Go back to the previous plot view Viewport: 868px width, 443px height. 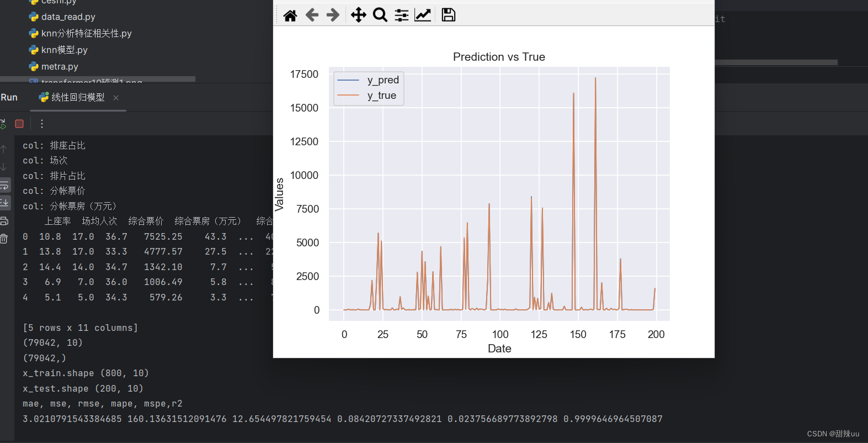click(312, 15)
